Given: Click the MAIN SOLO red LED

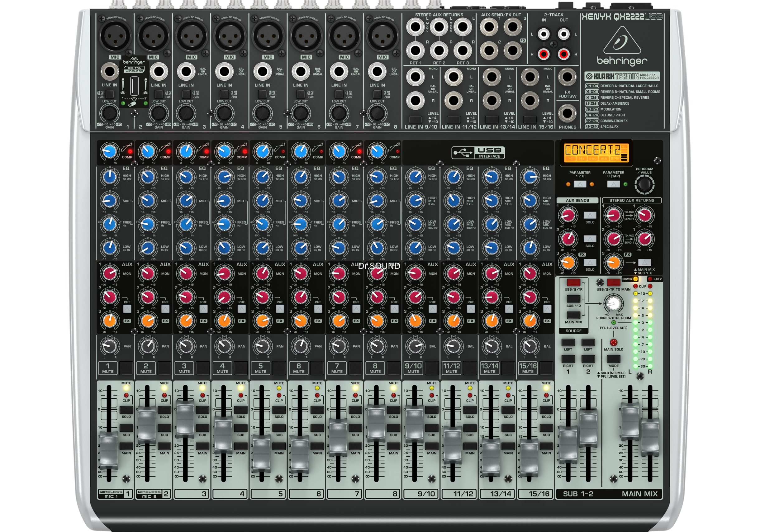Looking at the screenshot, I should (x=613, y=342).
